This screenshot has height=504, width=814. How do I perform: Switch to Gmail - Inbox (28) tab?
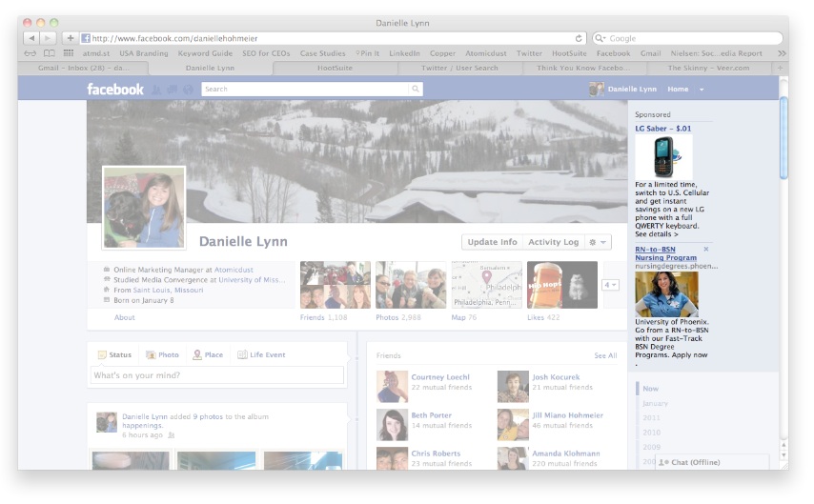point(83,68)
